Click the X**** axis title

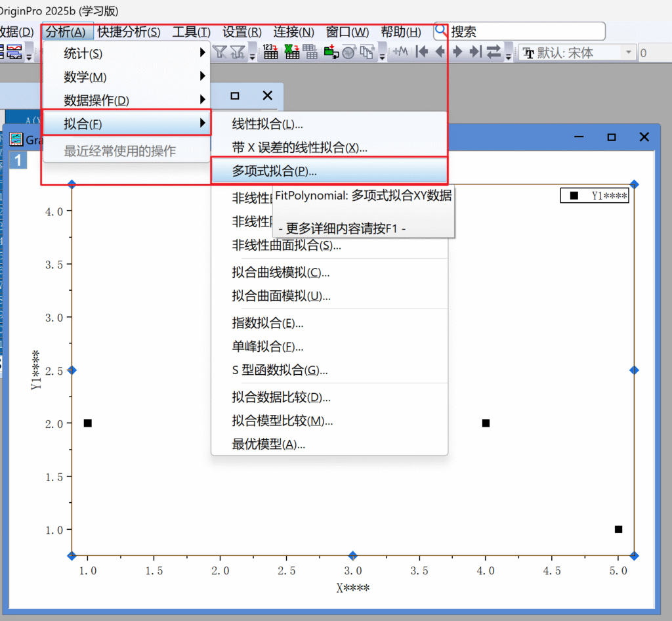(x=352, y=588)
